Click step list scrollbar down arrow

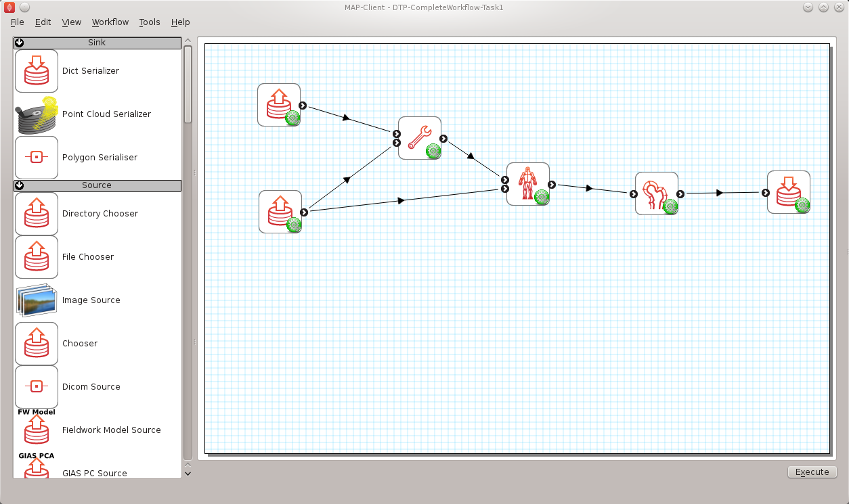(x=188, y=474)
